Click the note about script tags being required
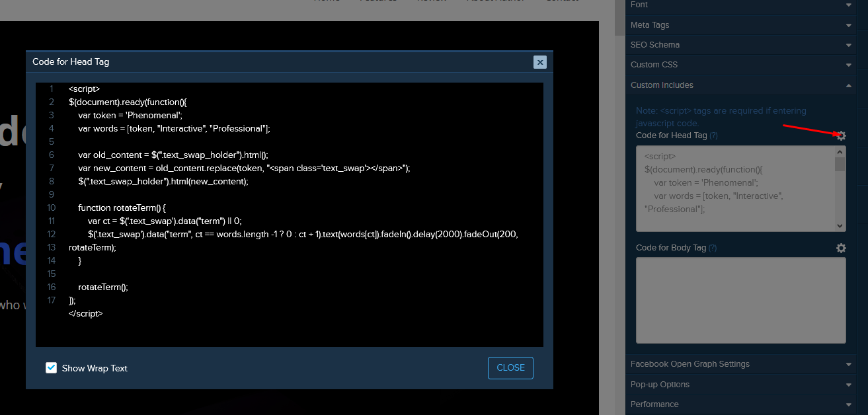This screenshot has height=415, width=868. pos(721,117)
